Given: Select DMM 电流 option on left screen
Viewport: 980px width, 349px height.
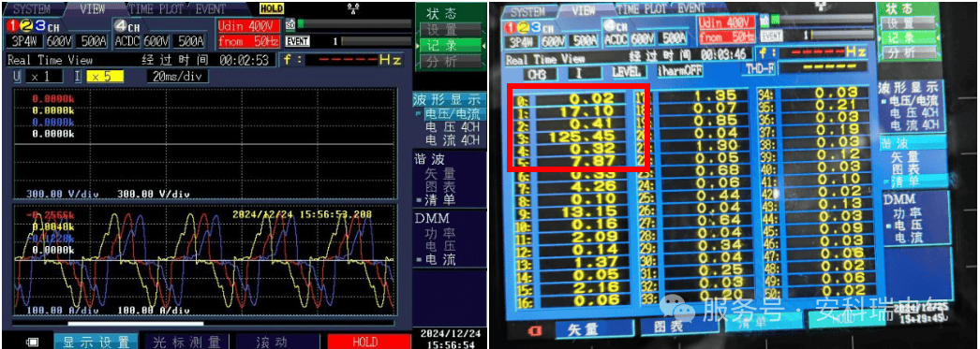Looking at the screenshot, I should tap(440, 259).
